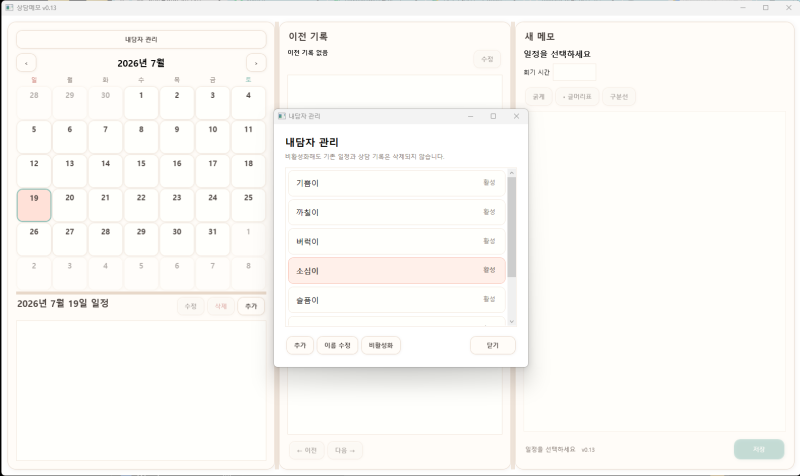
Task: Click 비활성화 to deactivate client
Action: point(381,345)
